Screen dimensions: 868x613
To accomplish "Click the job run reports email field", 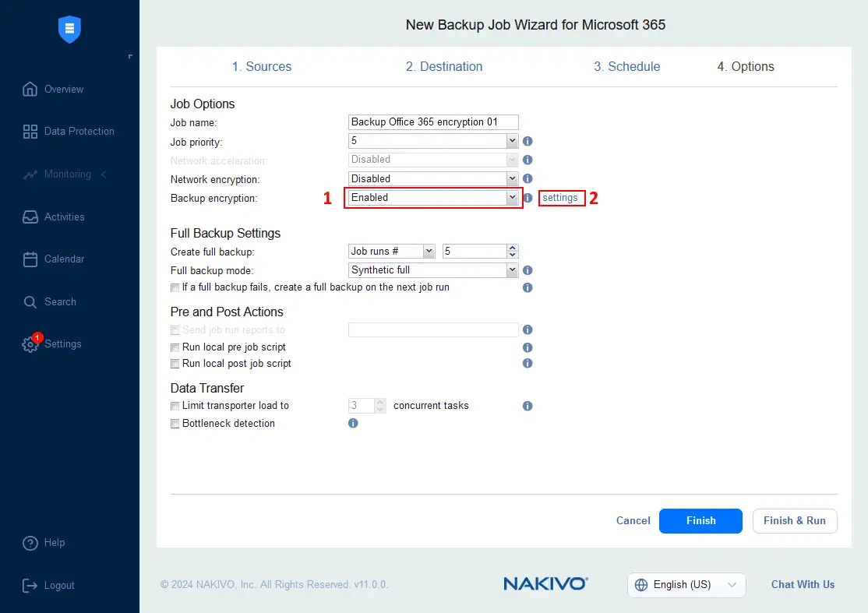I will tap(433, 329).
